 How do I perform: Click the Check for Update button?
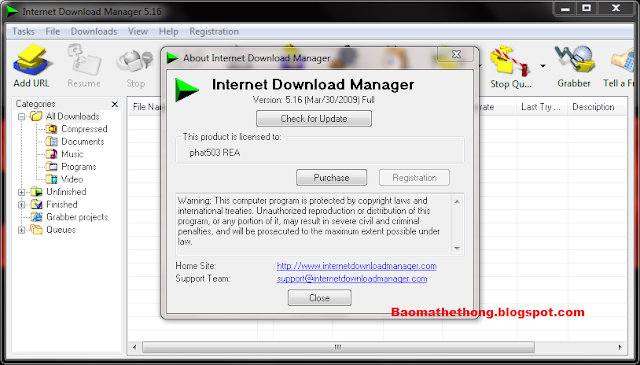[314, 119]
